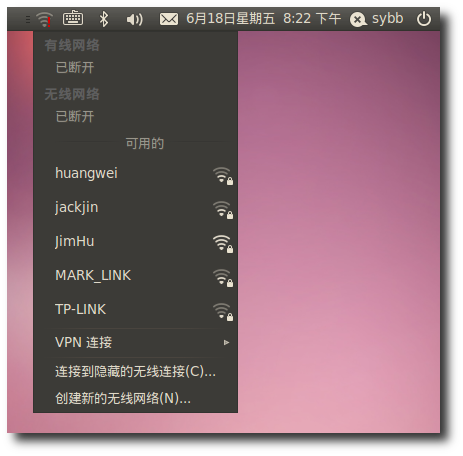Click the signal icon beside TP-LINK
The image size is (463, 456).
pos(223,312)
